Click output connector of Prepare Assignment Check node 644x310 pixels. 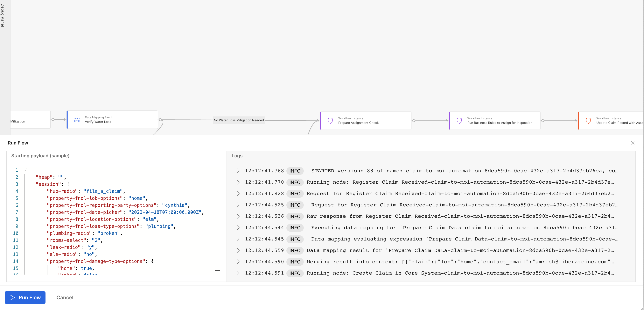[414, 121]
